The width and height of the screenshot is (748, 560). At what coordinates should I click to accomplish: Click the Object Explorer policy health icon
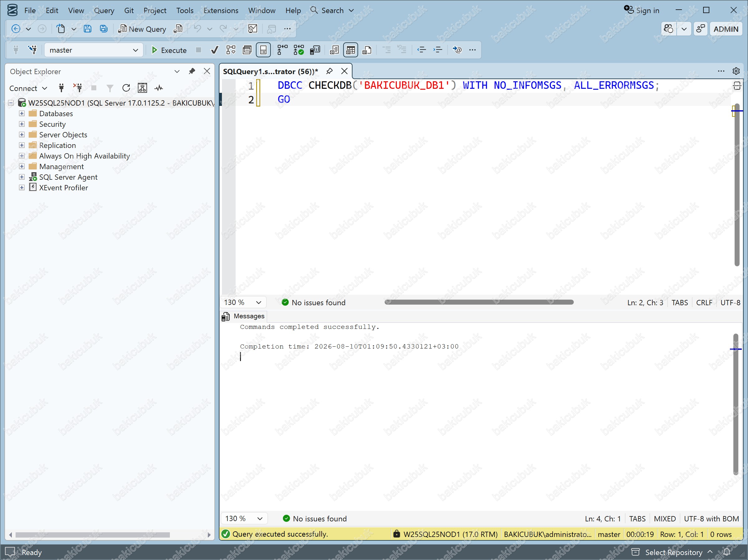point(142,88)
